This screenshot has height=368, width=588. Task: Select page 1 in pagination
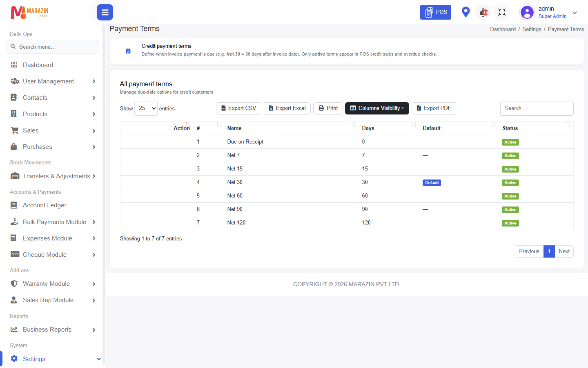click(549, 251)
